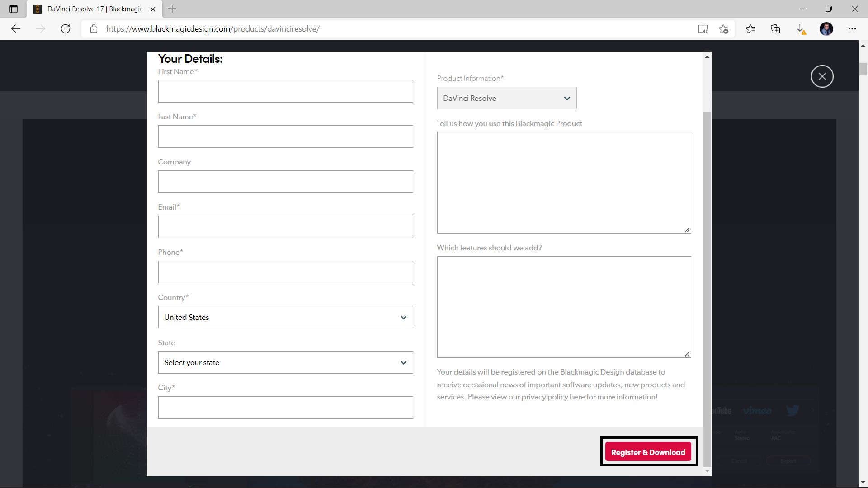Close the registration dialog with X icon

pos(822,76)
